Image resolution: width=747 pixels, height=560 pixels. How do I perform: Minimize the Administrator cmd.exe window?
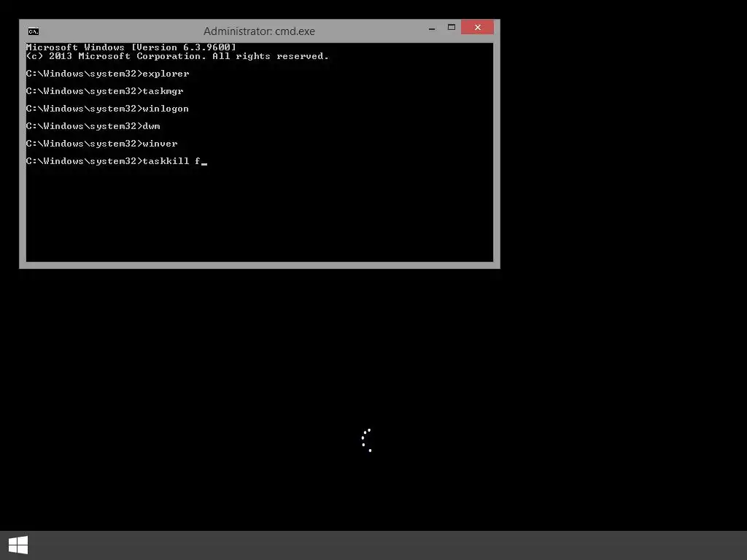(432, 28)
